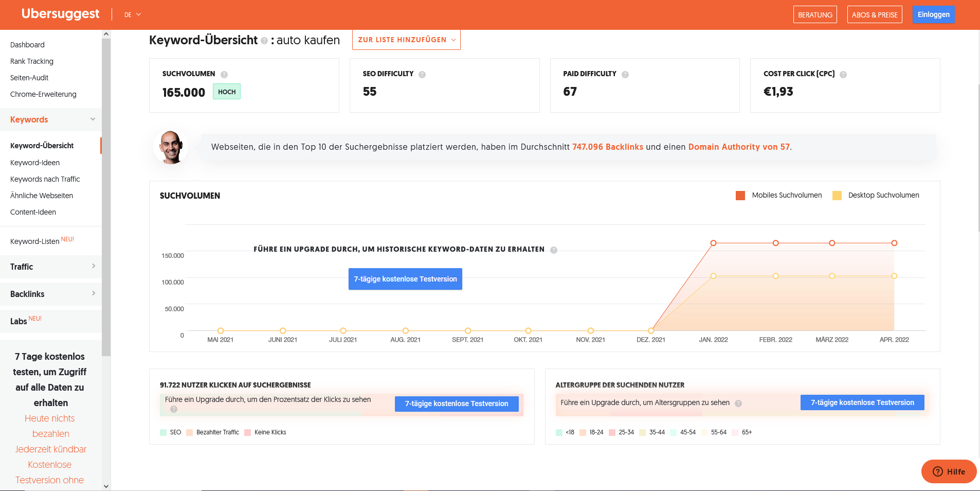
Task: Click Keine Klicks legend swatch
Action: (x=247, y=432)
